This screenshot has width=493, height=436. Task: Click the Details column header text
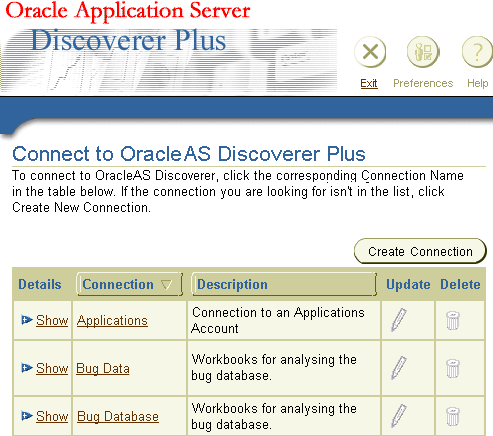pyautogui.click(x=40, y=284)
